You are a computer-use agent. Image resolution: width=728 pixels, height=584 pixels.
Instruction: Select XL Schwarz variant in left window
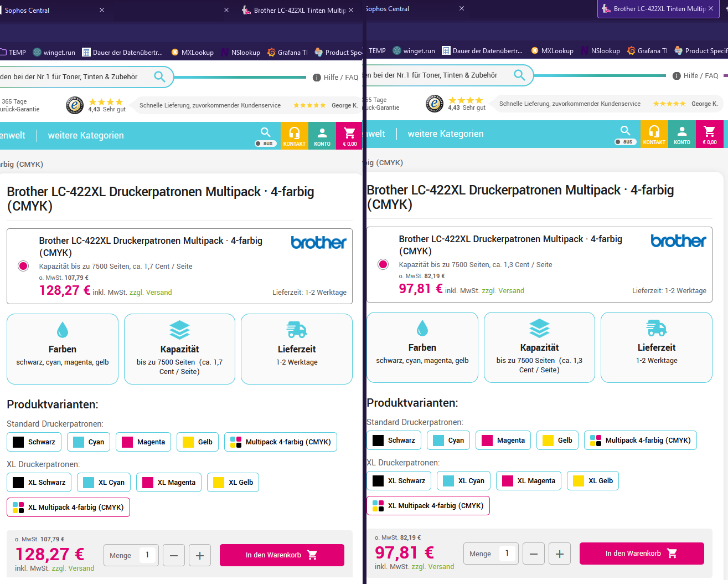pos(39,483)
